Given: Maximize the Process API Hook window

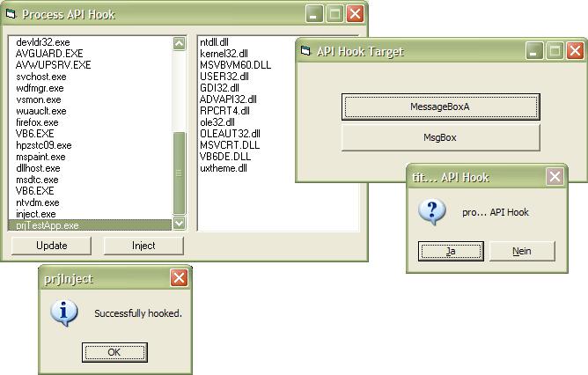Looking at the screenshot, I should coord(335,14).
